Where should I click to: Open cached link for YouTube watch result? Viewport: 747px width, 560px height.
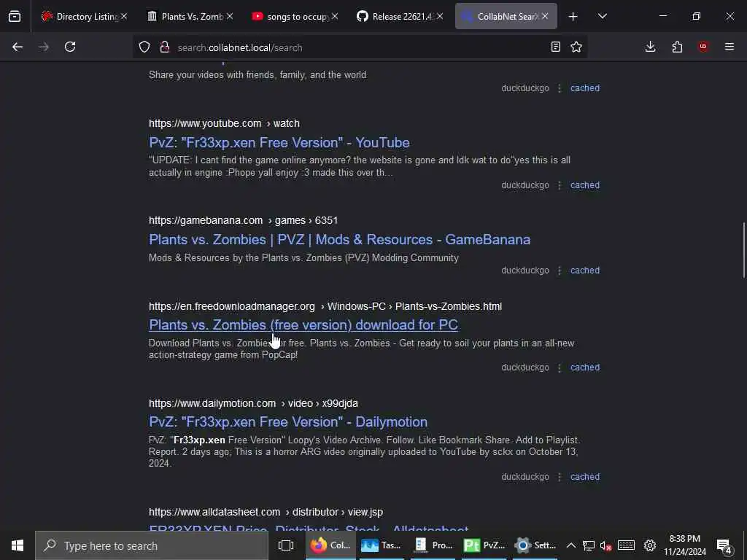click(585, 185)
